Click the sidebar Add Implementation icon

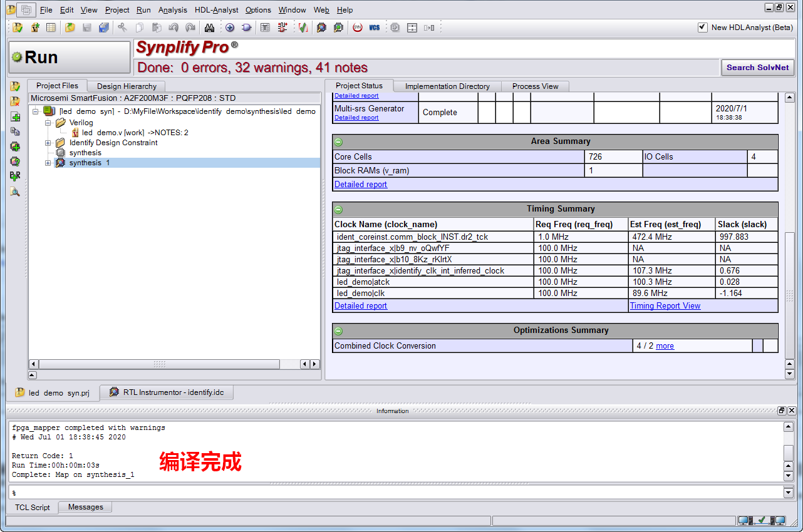tap(15, 146)
